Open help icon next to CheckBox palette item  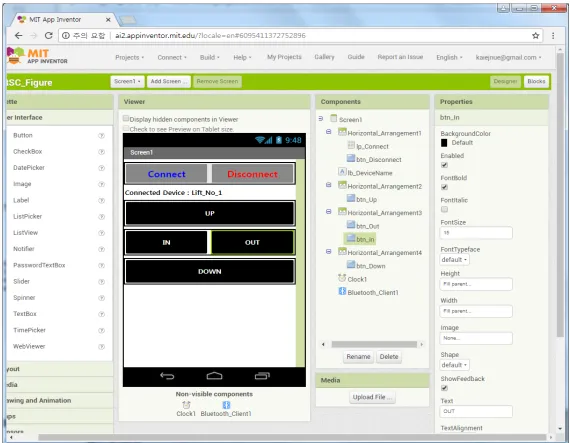click(x=101, y=152)
